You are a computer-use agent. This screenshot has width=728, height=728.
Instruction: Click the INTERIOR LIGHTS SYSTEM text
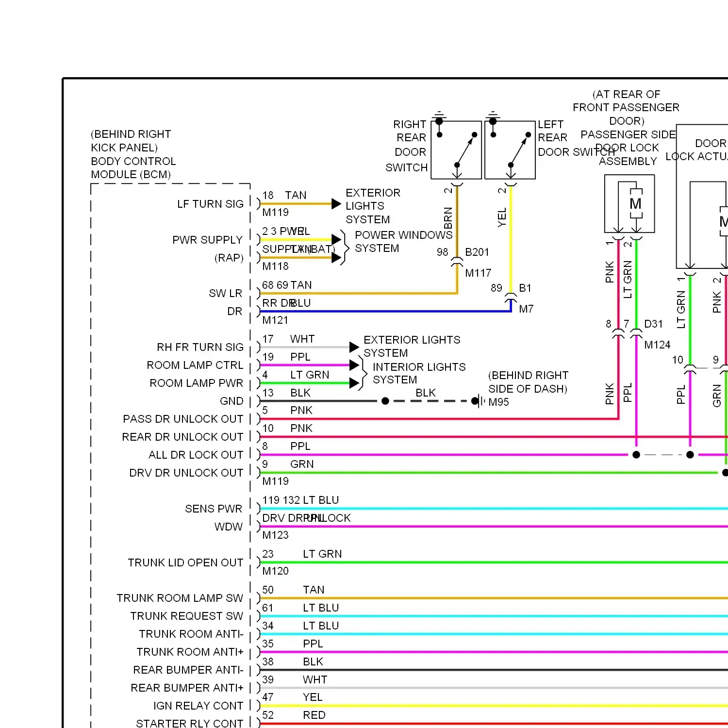coord(419,373)
